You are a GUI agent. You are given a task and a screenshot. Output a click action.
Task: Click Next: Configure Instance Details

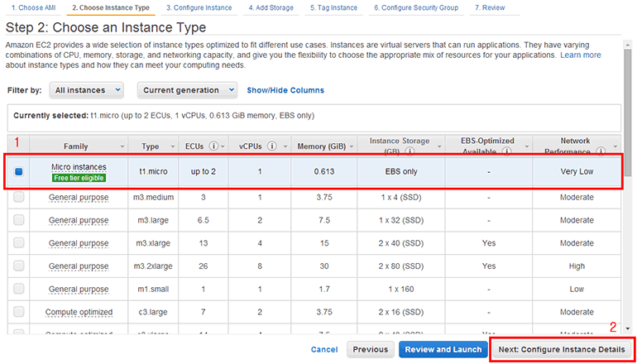[x=563, y=349]
